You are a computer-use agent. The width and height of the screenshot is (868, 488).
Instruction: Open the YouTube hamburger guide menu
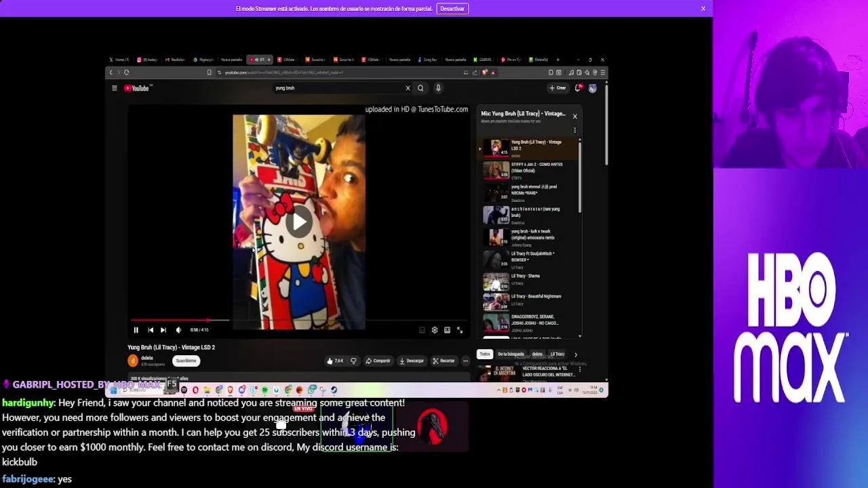tap(115, 88)
